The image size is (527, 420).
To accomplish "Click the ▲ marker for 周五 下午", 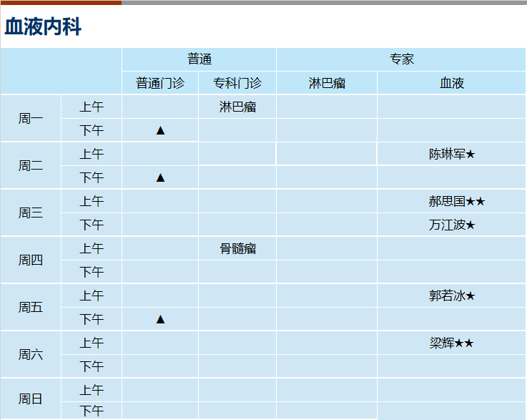I will point(160,319).
